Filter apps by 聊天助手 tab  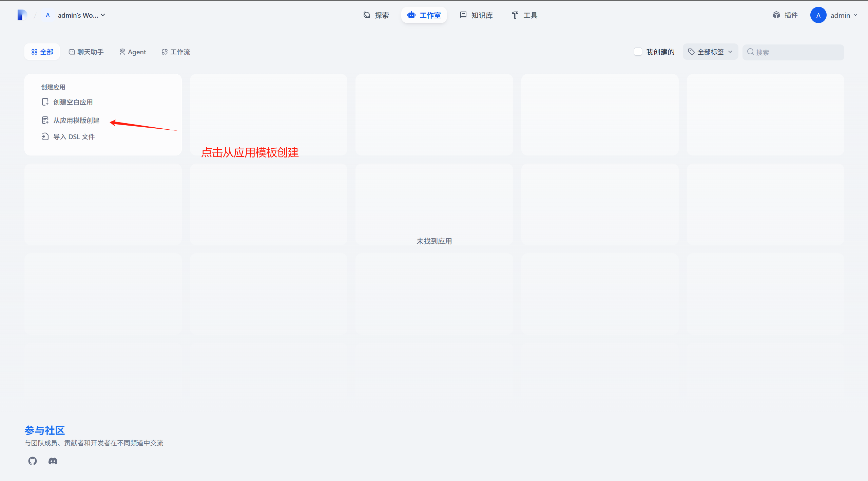[x=86, y=52]
